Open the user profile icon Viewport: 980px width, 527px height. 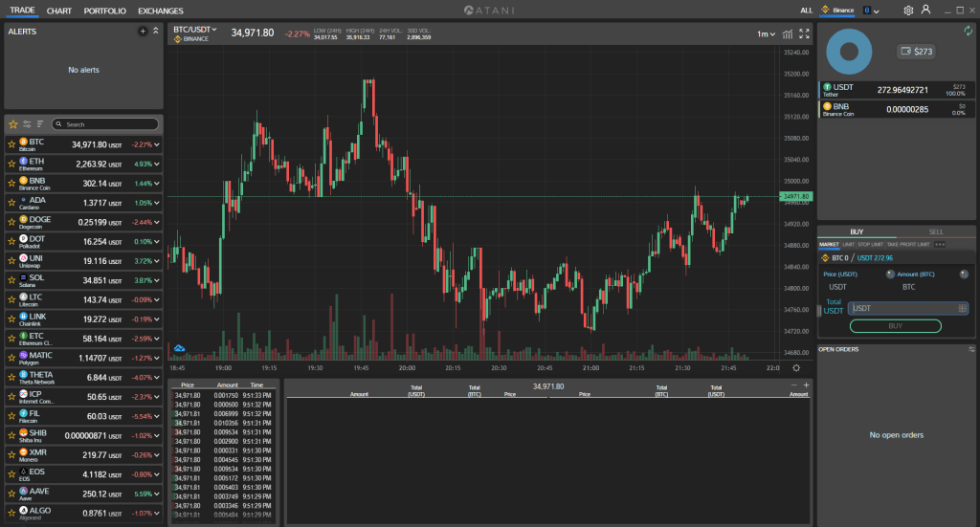925,10
